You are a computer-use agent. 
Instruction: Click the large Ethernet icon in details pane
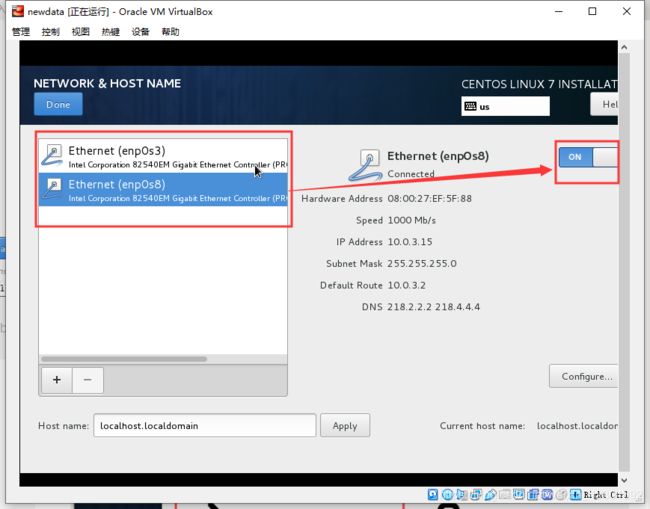pyautogui.click(x=365, y=165)
